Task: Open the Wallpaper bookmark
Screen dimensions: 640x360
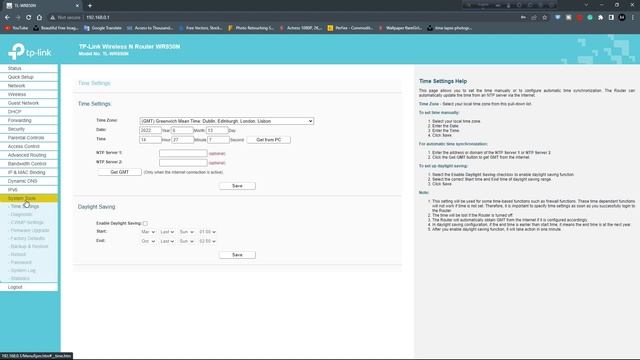Action: click(x=400, y=28)
